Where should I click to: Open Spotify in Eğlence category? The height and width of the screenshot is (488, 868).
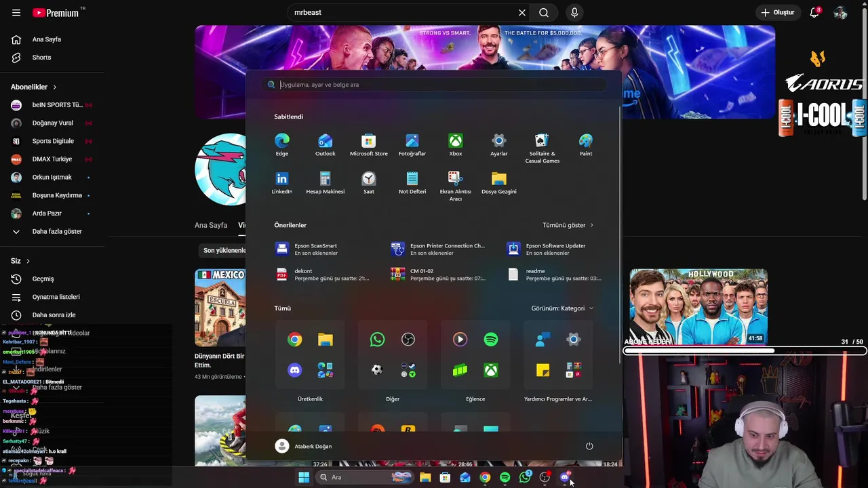tap(491, 340)
